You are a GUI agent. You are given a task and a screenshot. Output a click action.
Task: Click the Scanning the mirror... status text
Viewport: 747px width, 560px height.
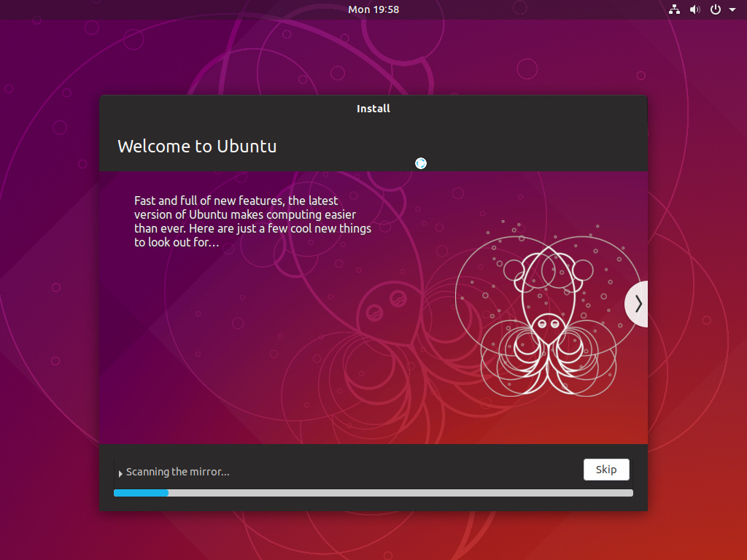coord(178,472)
